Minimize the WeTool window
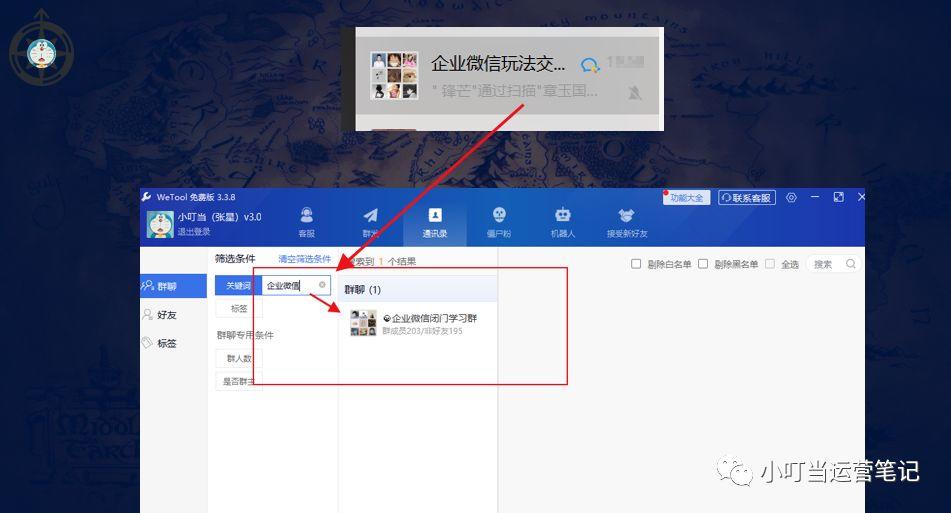 (815, 197)
